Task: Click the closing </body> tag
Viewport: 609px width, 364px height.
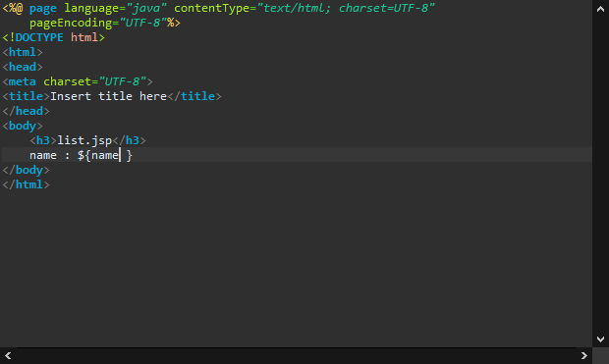Action: 26,171
